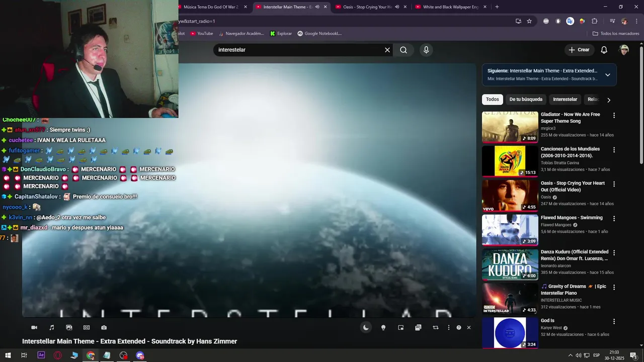Open After Effects from the taskbar

click(41, 355)
